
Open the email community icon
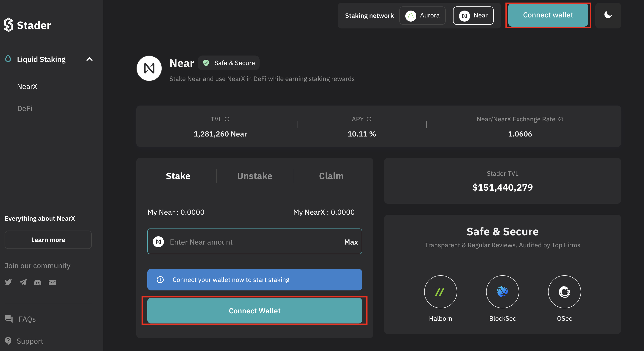52,282
